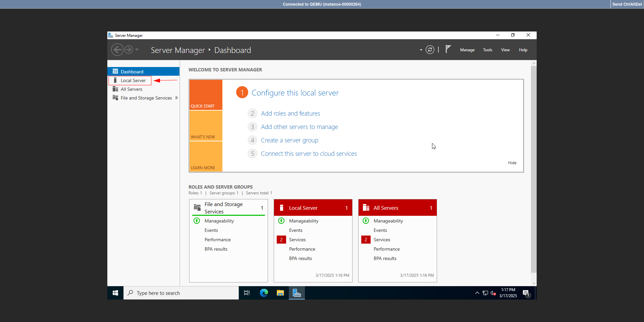The height and width of the screenshot is (322, 644).
Task: Click Add other servers to manage link
Action: (x=300, y=127)
